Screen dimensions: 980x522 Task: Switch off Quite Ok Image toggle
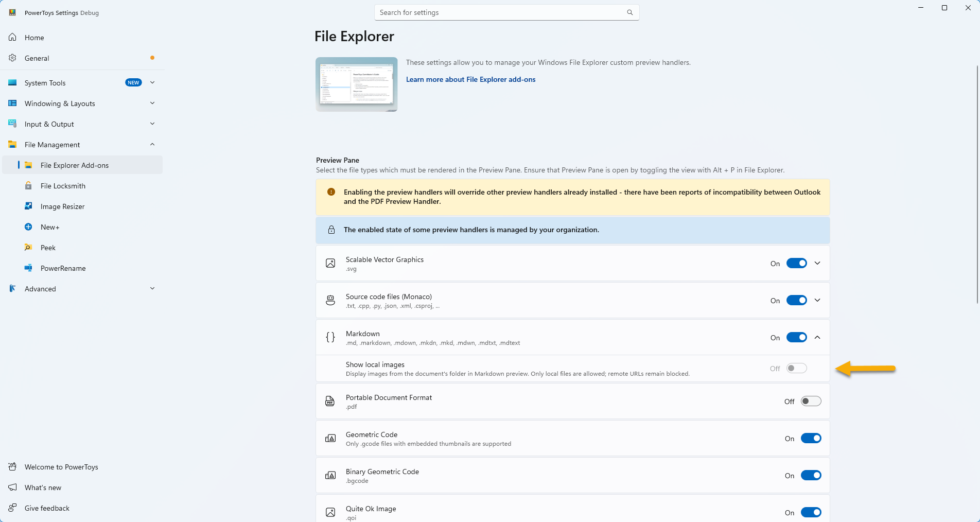tap(811, 512)
